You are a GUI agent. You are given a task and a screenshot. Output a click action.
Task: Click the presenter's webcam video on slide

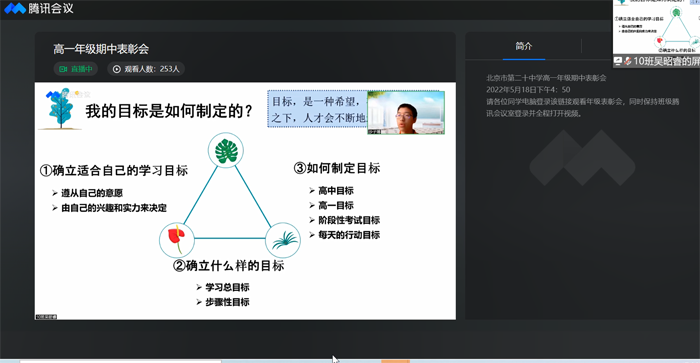coord(406,112)
